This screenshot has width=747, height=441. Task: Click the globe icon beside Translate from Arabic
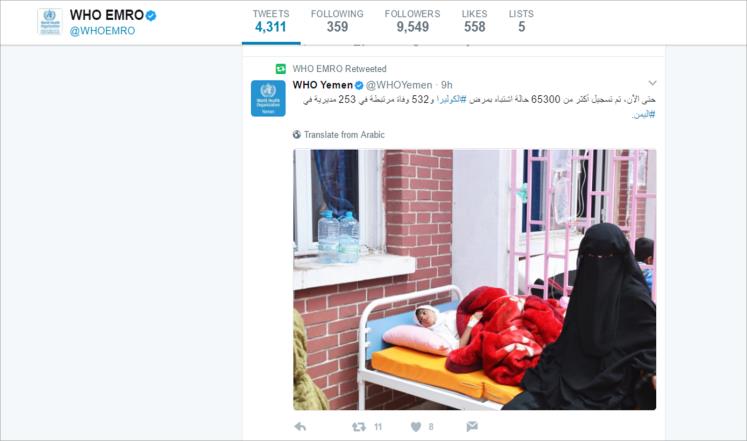297,135
